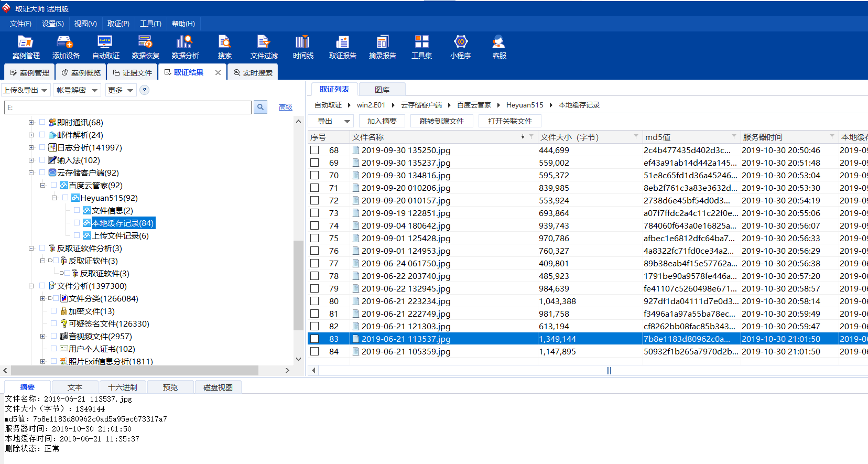The height and width of the screenshot is (464, 868).
Task: Open the 数据恢复 tool
Action: pos(145,47)
